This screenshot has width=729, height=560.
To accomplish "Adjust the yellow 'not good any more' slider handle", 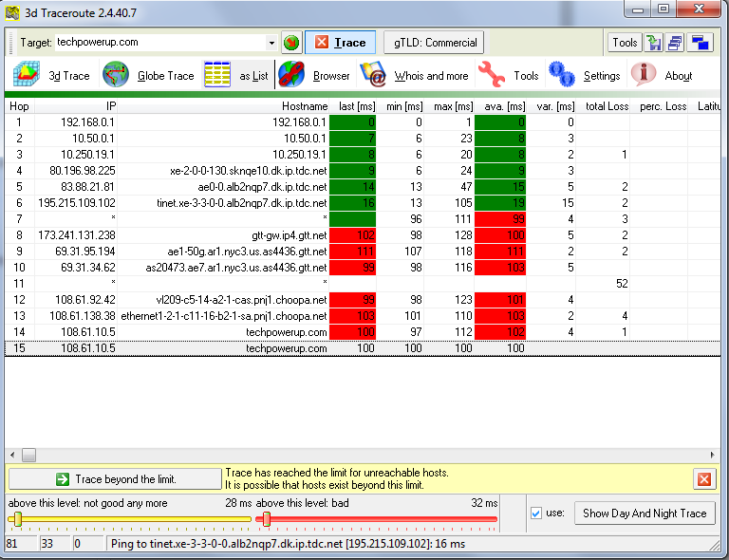I will pyautogui.click(x=18, y=519).
